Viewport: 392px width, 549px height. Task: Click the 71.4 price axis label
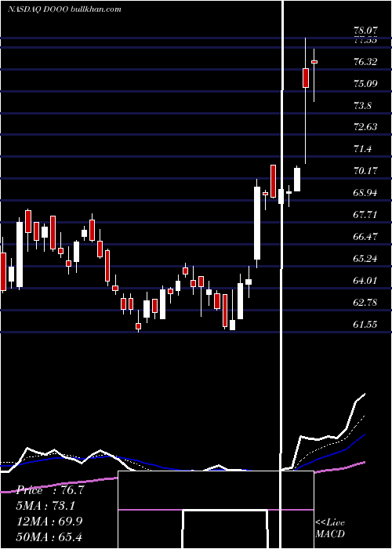(x=362, y=149)
